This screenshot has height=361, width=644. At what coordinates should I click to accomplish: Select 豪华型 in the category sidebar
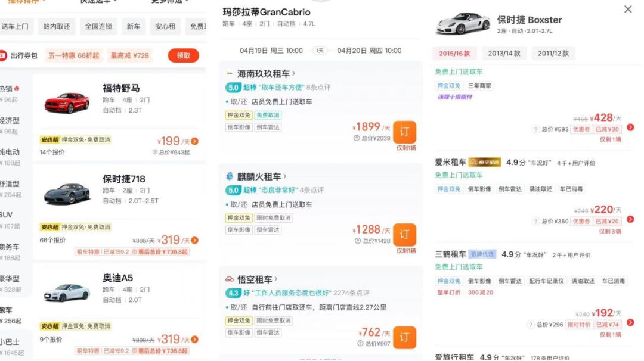click(x=10, y=278)
